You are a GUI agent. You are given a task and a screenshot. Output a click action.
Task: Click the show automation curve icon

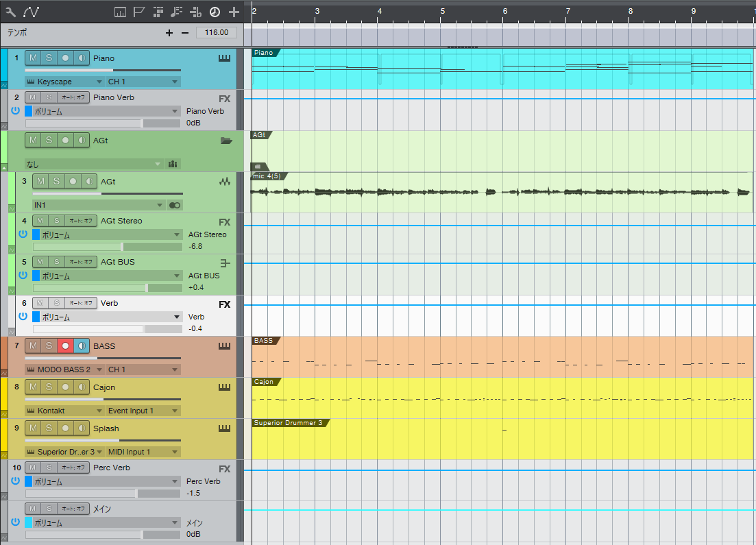click(32, 12)
